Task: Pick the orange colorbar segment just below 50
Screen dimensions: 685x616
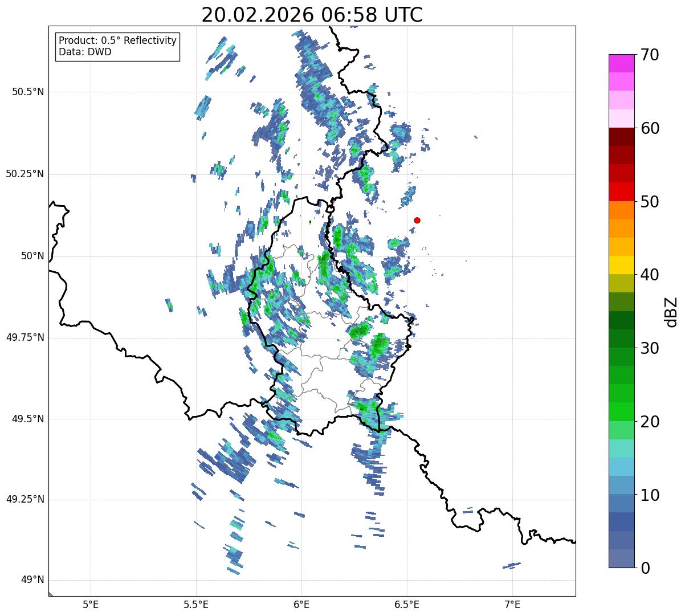Action: coord(621,210)
